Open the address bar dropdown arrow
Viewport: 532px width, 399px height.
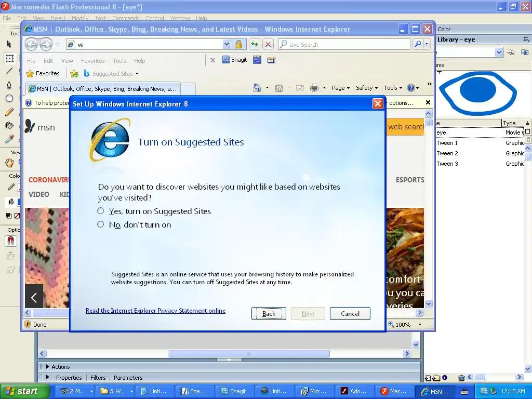(x=227, y=44)
